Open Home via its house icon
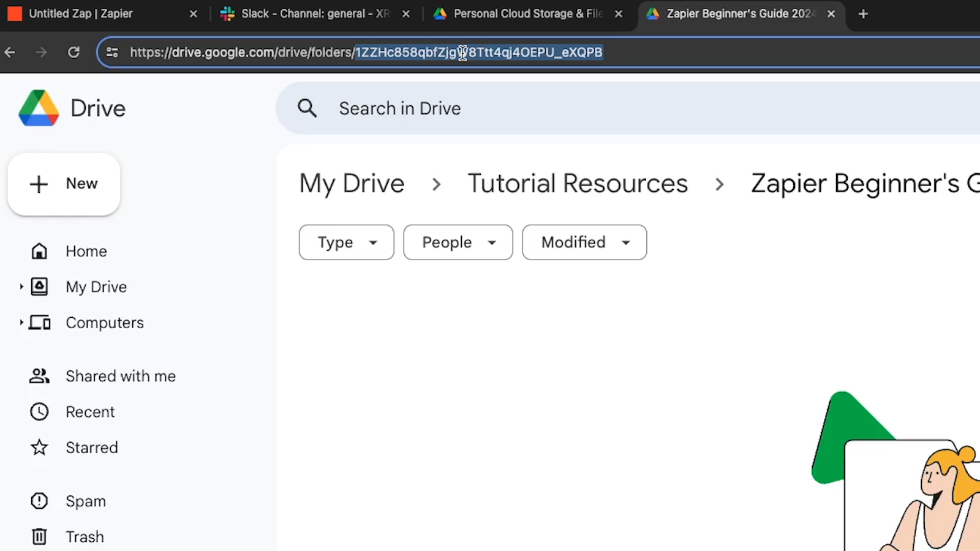980x551 pixels. (x=39, y=251)
